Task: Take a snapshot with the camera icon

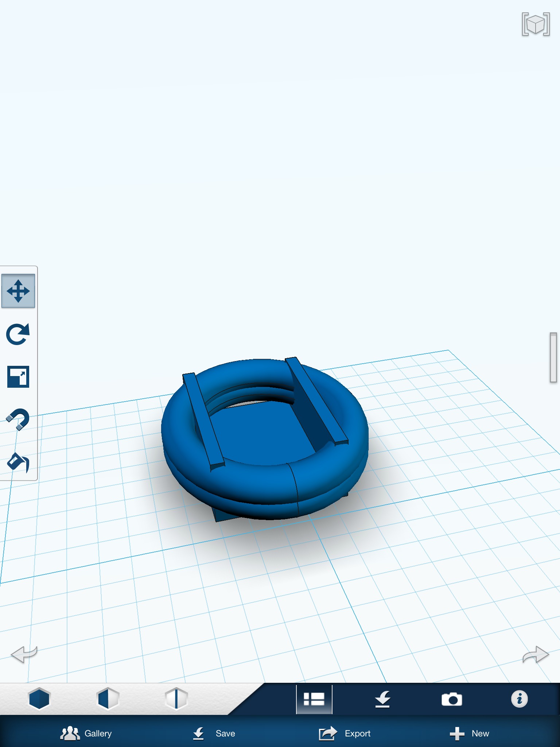Action: pyautogui.click(x=452, y=699)
